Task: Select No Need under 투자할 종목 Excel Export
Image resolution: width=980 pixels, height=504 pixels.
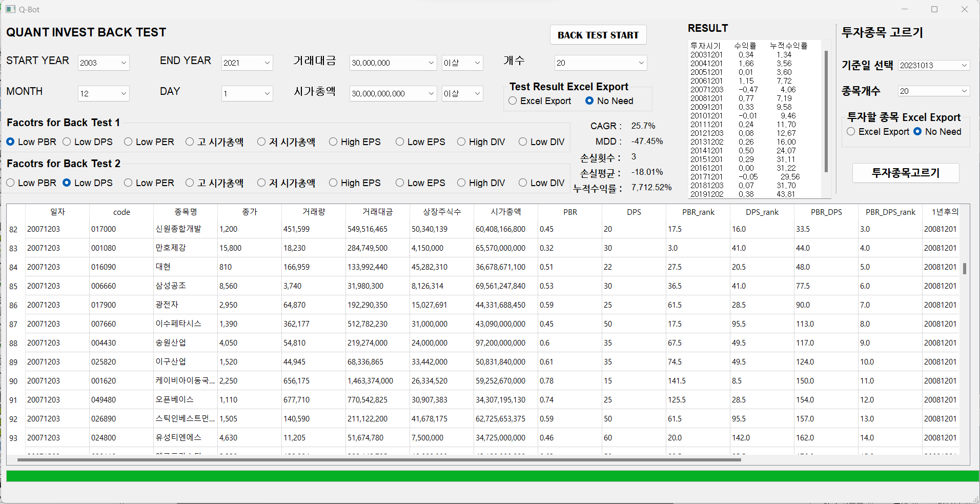Action: (937, 132)
